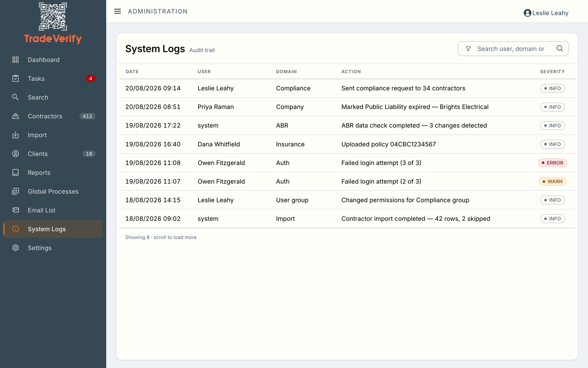Image resolution: width=588 pixels, height=368 pixels.
Task: Click the Import download icon
Action: coord(16,135)
